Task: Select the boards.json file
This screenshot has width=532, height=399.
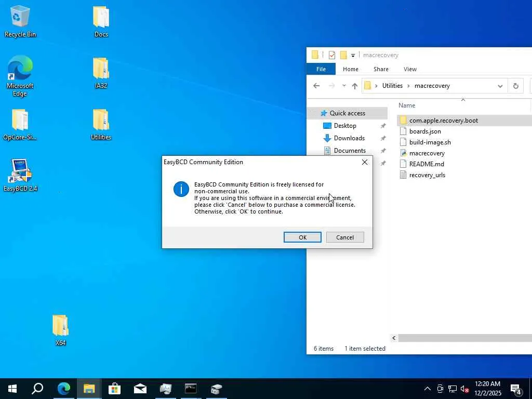Action: (420, 131)
